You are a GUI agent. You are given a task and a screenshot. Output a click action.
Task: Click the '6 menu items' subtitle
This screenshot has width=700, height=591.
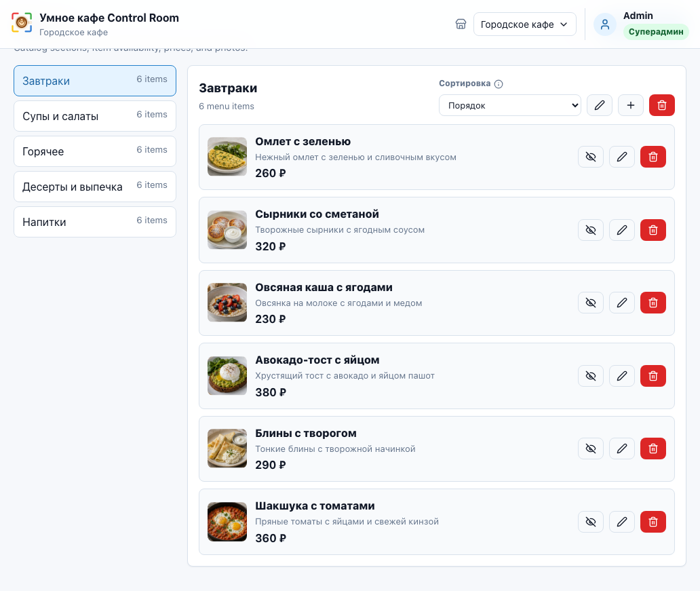[227, 107]
